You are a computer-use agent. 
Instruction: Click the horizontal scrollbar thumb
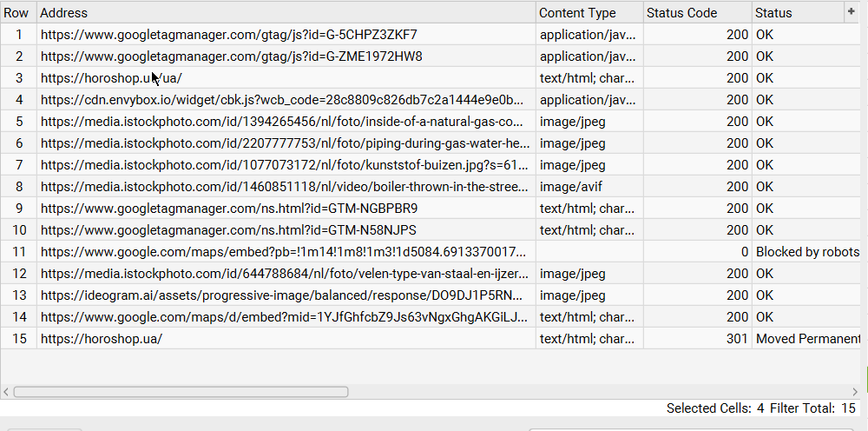tap(181, 392)
